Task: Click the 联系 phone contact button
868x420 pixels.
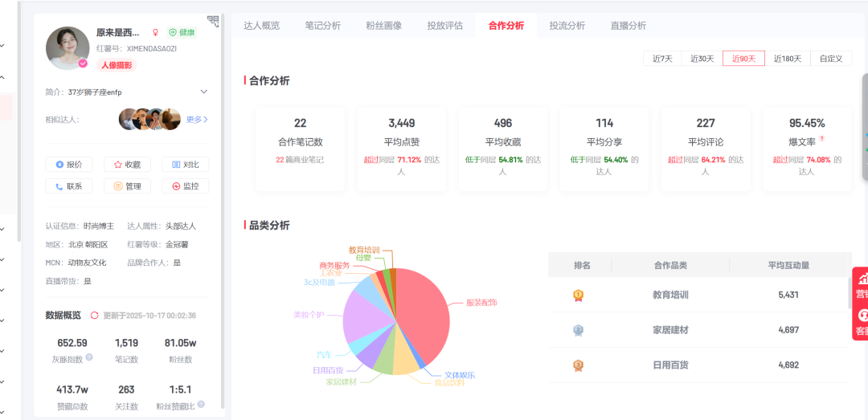Action: point(68,186)
